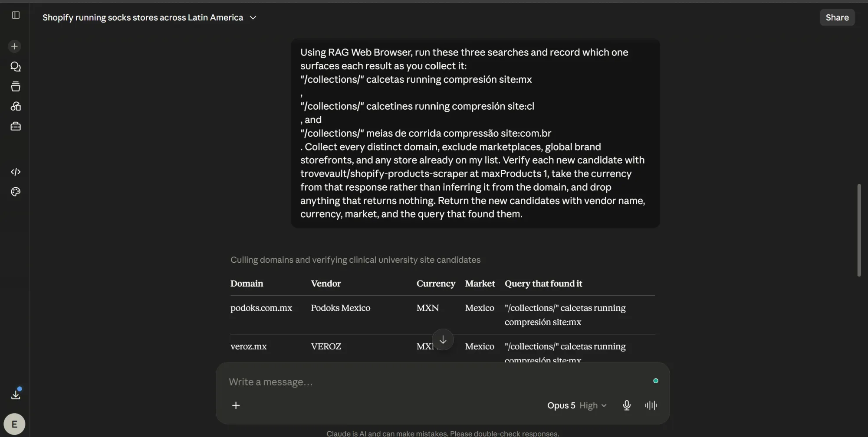The image size is (868, 437).
Task: Open the briefcase icon in sidebar
Action: coord(16,126)
